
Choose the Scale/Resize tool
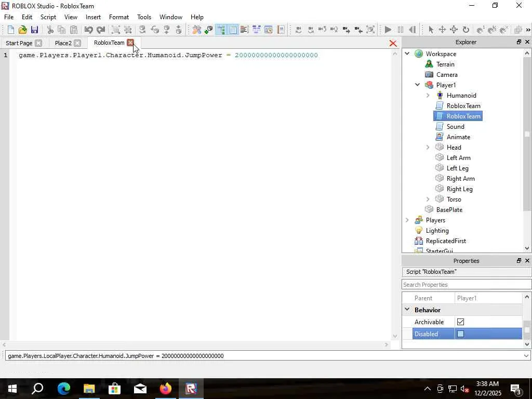click(x=454, y=30)
